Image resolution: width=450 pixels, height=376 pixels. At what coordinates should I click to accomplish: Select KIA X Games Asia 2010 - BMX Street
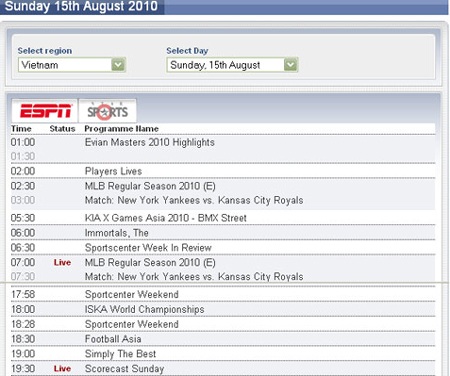[x=166, y=218]
